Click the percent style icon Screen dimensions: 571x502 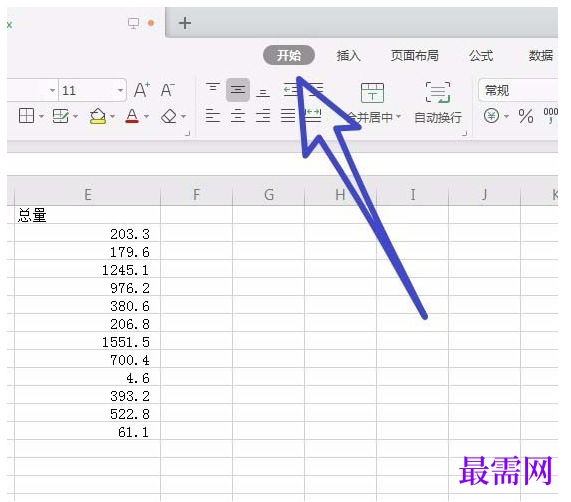pyautogui.click(x=525, y=116)
